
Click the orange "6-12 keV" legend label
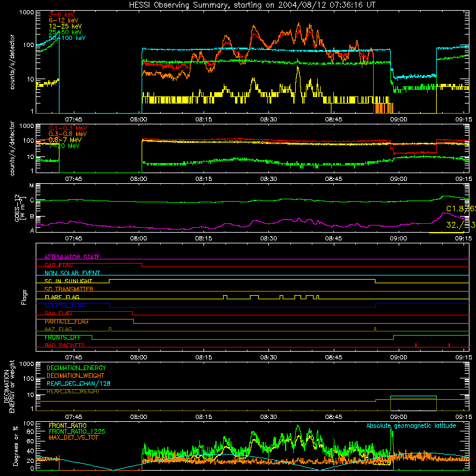pyautogui.click(x=63, y=20)
